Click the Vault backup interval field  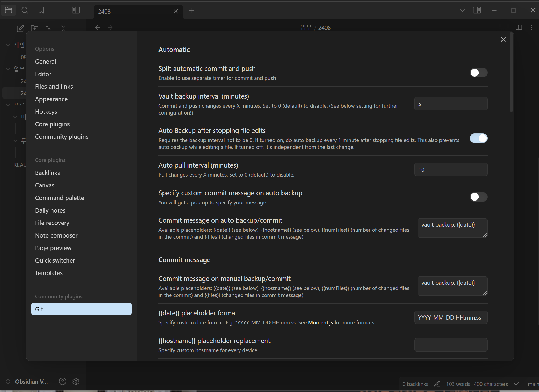[x=451, y=104]
